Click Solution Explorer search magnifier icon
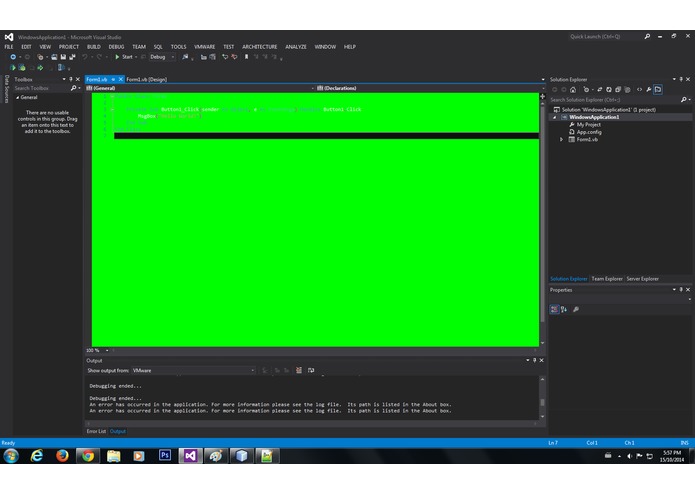Image resolution: width=695 pixels, height=494 pixels. pyautogui.click(x=683, y=100)
